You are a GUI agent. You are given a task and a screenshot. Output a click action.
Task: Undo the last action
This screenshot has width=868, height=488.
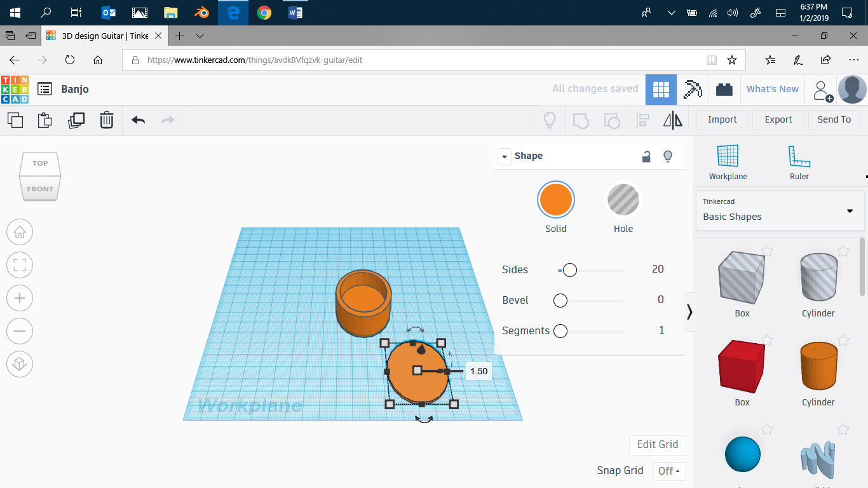(x=138, y=119)
